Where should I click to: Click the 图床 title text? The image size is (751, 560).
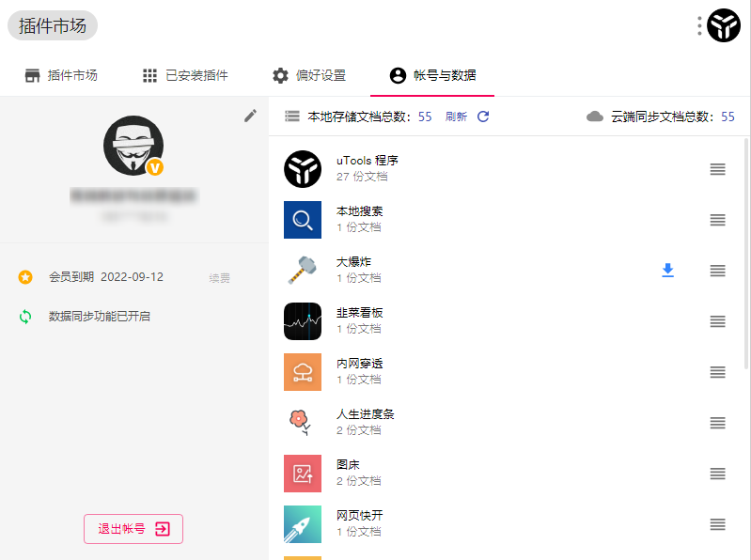coord(348,465)
